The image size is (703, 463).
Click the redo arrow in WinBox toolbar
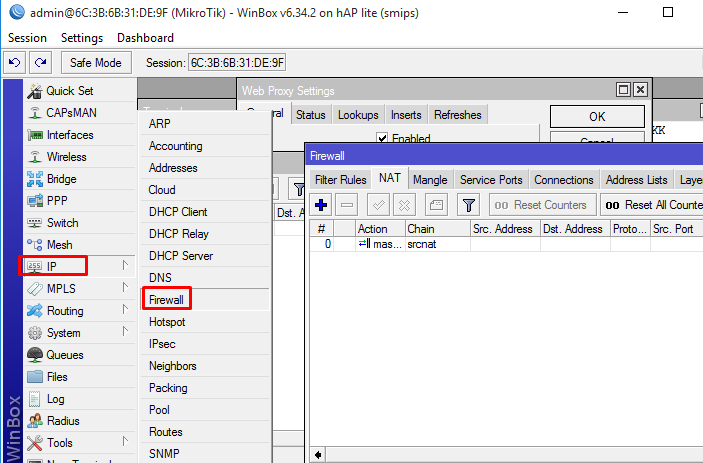tap(40, 63)
